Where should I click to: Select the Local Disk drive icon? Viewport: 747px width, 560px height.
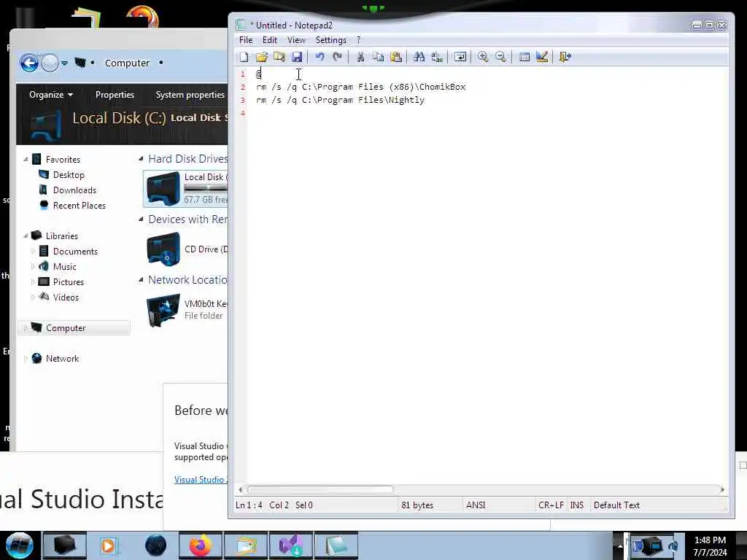pos(163,189)
